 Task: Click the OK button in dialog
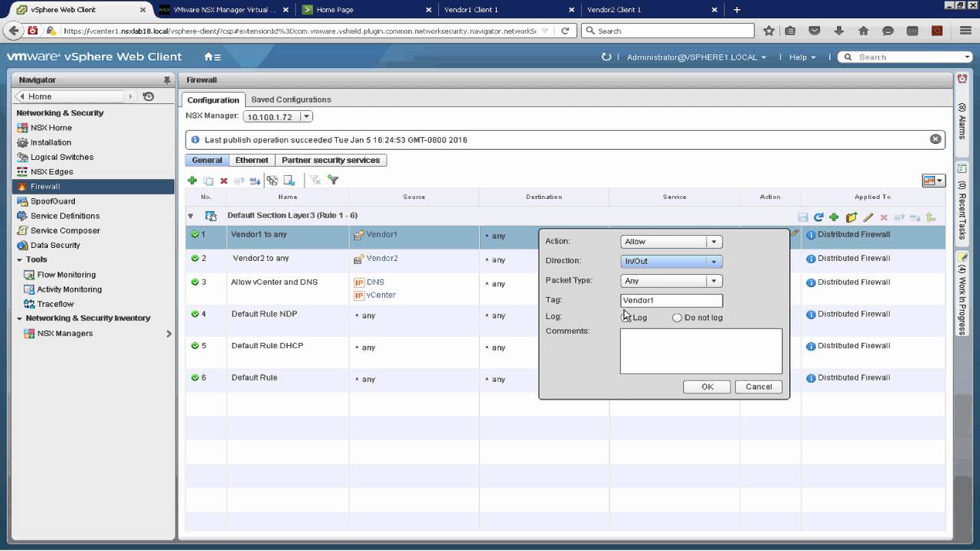(x=707, y=386)
